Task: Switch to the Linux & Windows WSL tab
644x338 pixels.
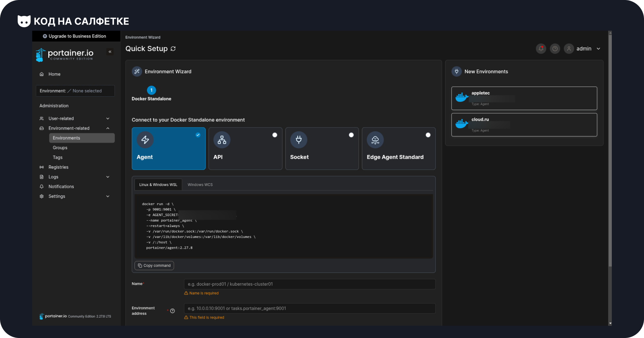Action: pyautogui.click(x=158, y=185)
